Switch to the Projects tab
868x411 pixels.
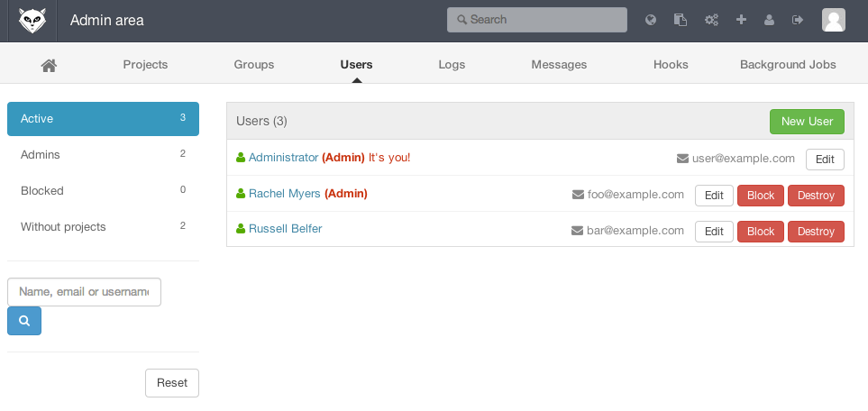pos(145,65)
